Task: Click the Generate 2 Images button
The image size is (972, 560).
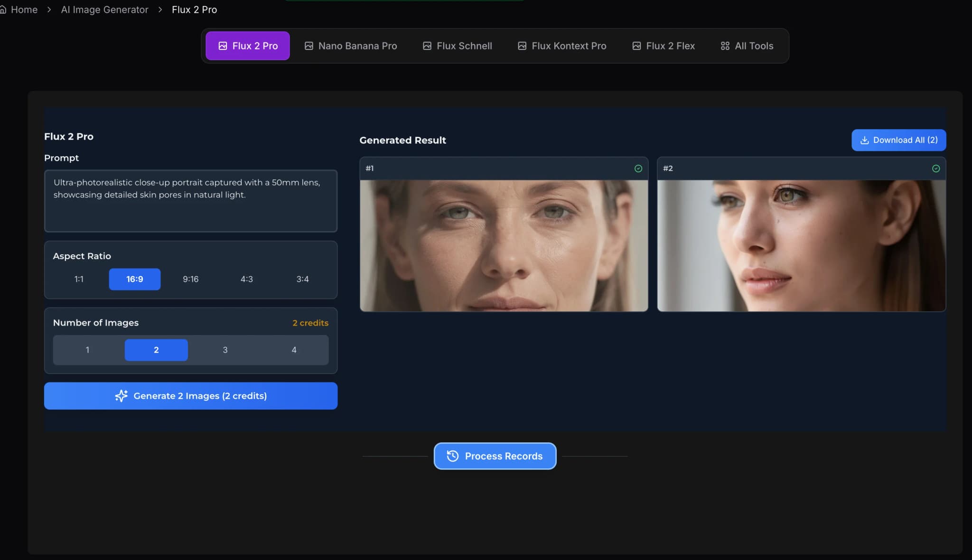Action: [190, 395]
